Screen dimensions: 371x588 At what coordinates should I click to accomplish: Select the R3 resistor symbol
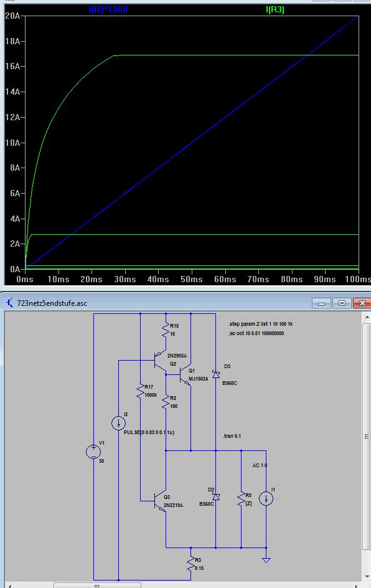point(190,564)
